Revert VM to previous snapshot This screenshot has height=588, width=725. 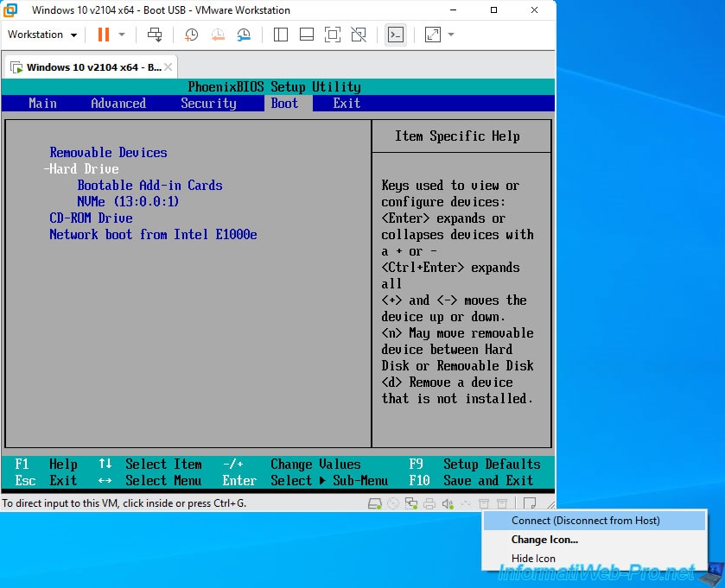(218, 35)
